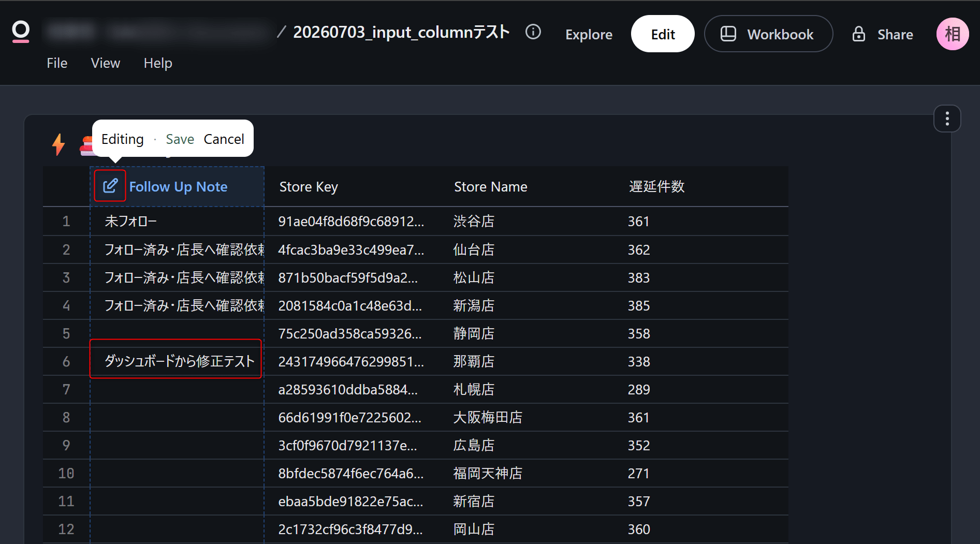Click the pencil edit icon on Follow Up Note
Viewport: 980px width, 544px height.
[110, 186]
